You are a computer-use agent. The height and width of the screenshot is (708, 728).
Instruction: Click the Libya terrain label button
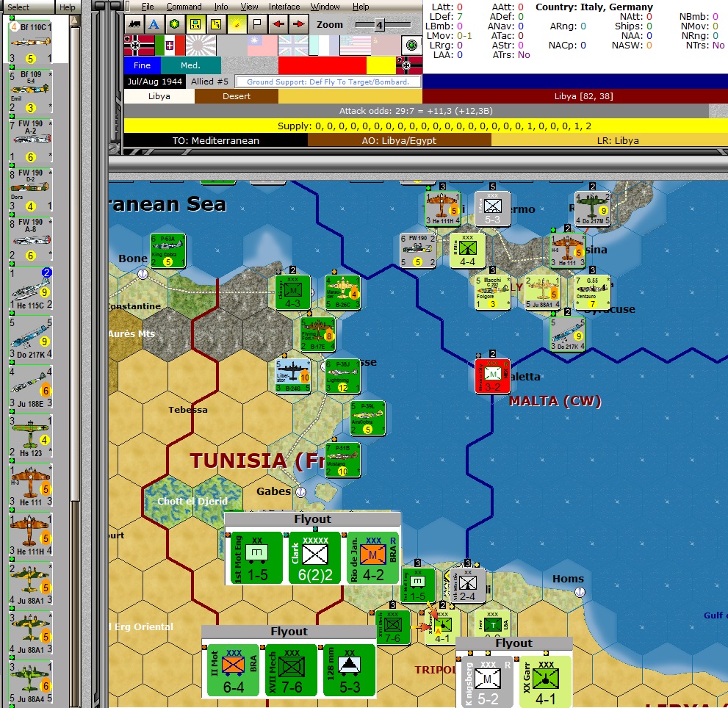(x=158, y=95)
